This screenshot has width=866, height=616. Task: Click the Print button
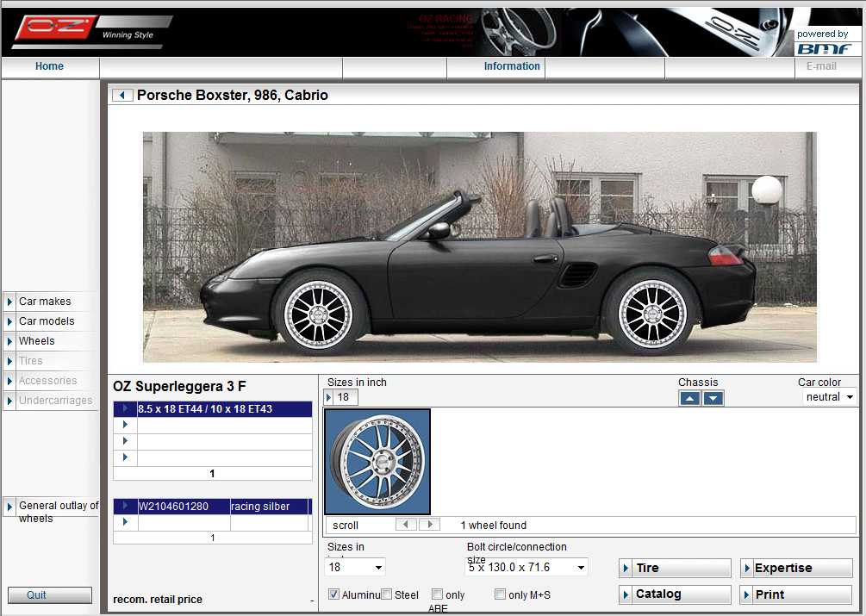tap(796, 594)
